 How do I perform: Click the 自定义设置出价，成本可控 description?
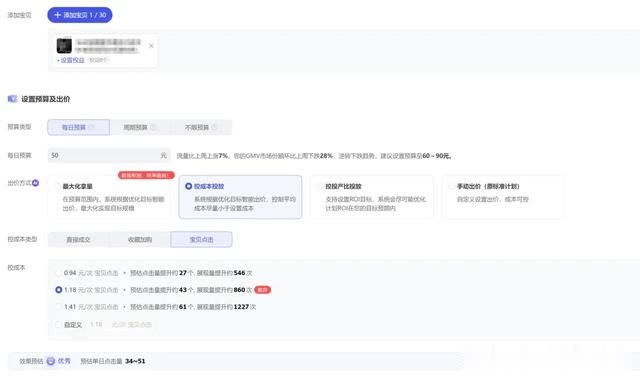[x=493, y=199]
